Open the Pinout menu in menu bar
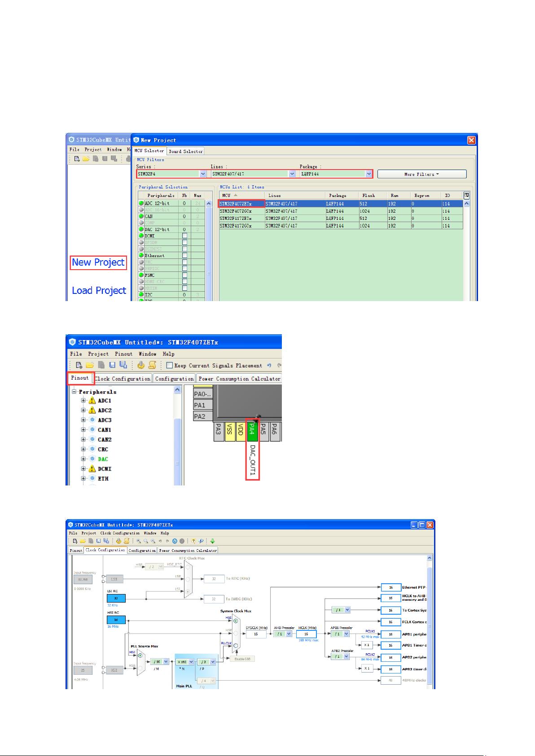 pyautogui.click(x=123, y=354)
